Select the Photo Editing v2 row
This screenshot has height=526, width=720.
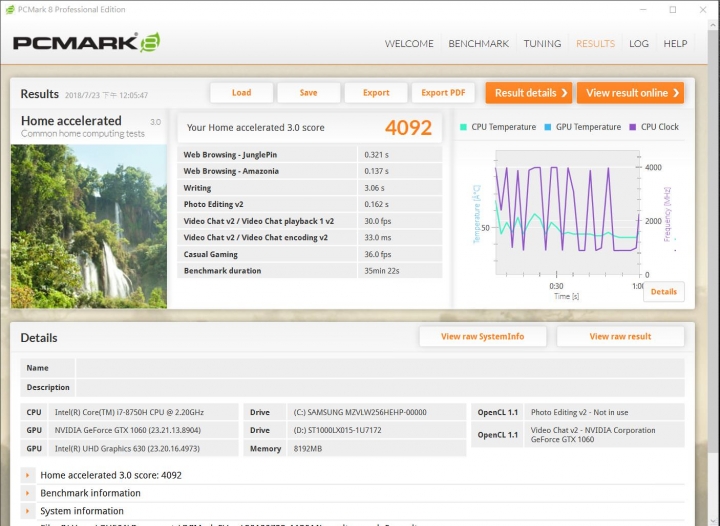coord(310,204)
